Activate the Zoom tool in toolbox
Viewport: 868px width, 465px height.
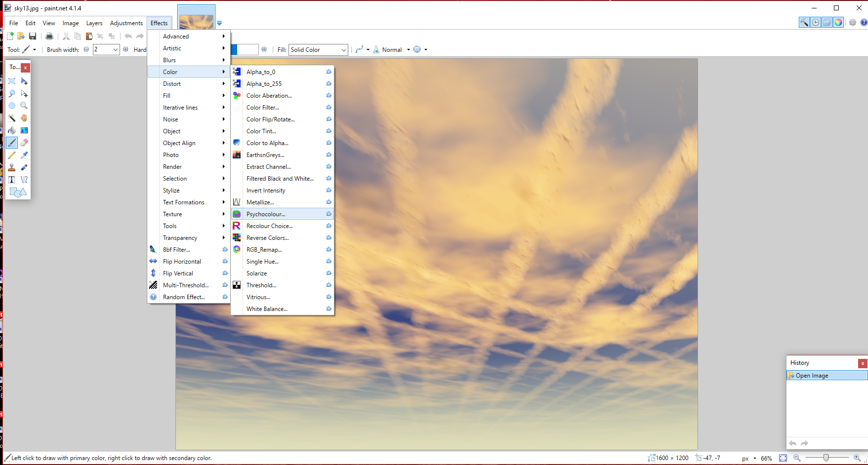click(24, 106)
